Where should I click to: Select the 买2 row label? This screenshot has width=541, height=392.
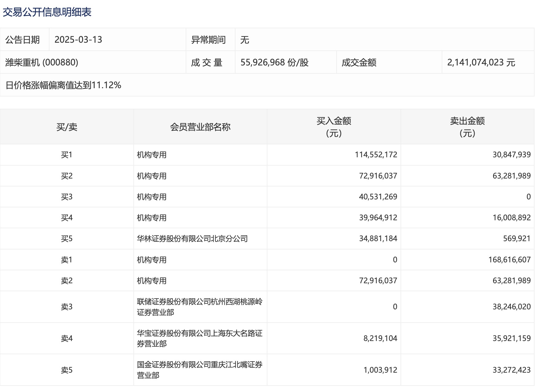click(x=67, y=176)
